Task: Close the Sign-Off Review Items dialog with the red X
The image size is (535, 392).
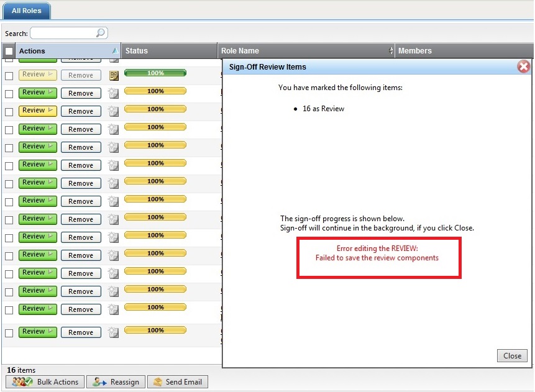Action: tap(523, 66)
